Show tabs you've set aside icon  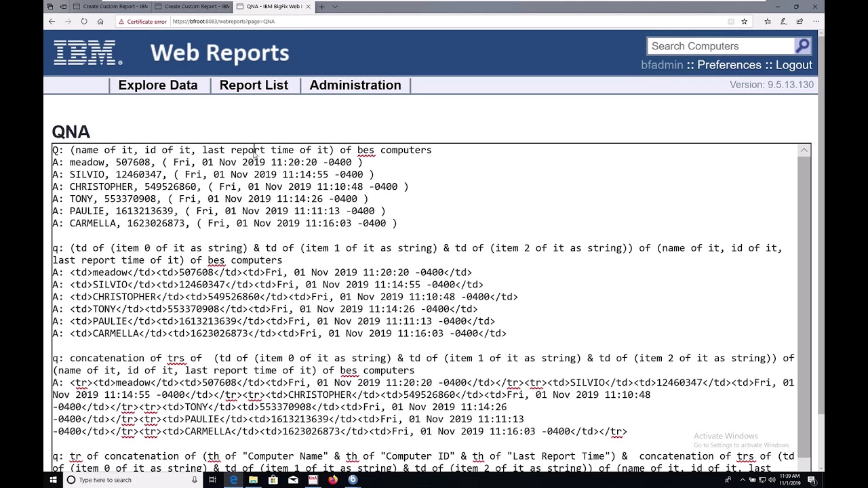tap(51, 6)
